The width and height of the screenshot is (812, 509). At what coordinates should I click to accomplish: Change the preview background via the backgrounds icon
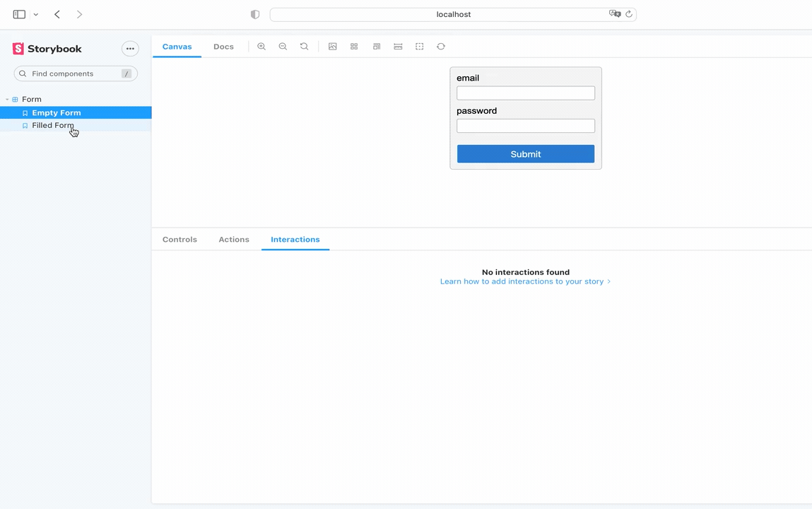(x=332, y=46)
